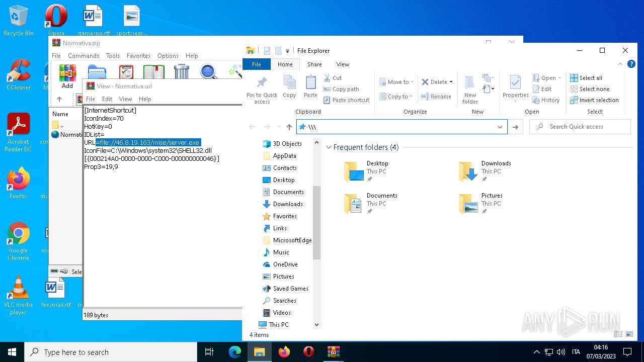Open WinRAR Commands menu
This screenshot has width=644, height=362.
84,56
